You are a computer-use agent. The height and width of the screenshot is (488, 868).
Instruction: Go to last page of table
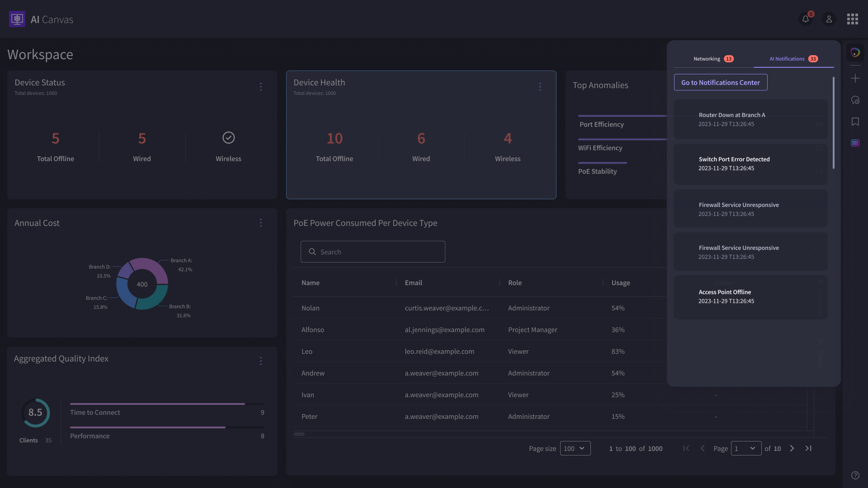click(808, 448)
